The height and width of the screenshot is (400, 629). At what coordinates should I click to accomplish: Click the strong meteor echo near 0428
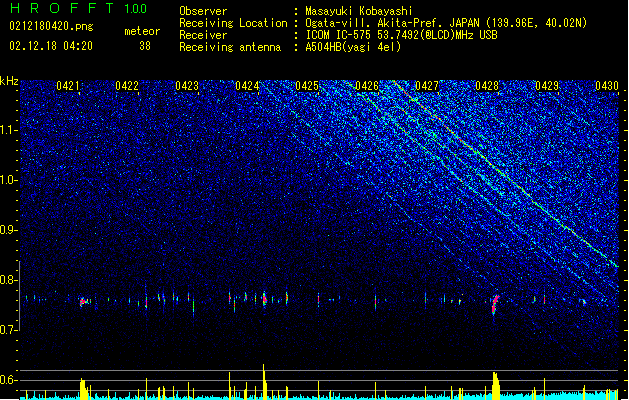(x=495, y=304)
